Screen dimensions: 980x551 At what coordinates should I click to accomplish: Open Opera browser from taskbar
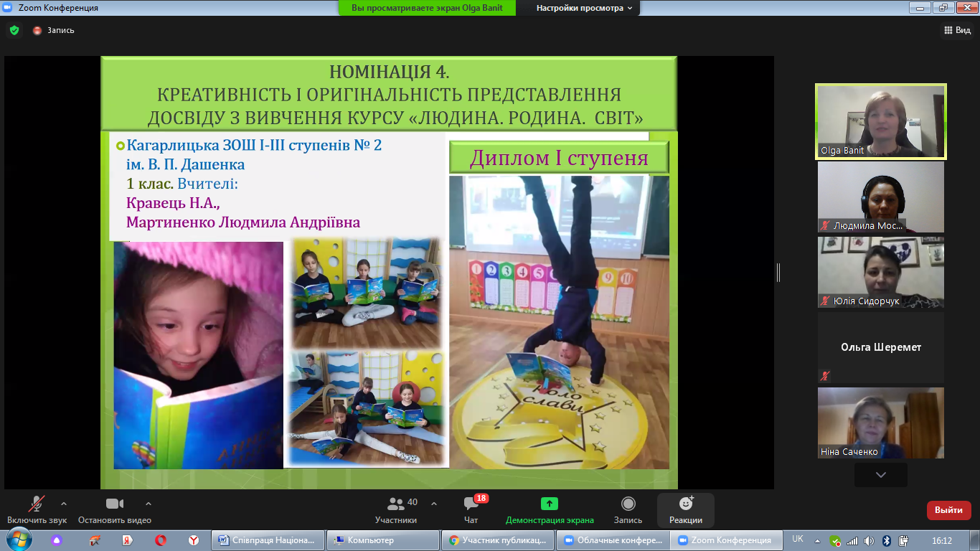160,540
